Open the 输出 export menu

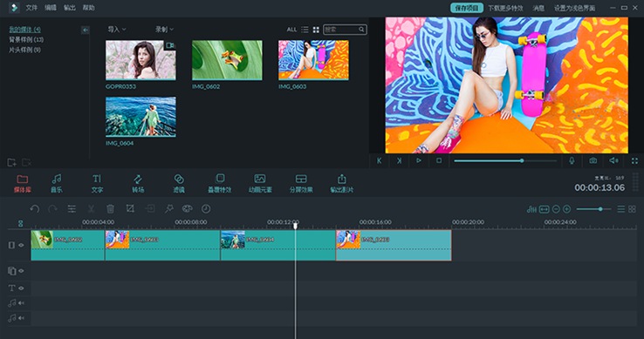70,8
